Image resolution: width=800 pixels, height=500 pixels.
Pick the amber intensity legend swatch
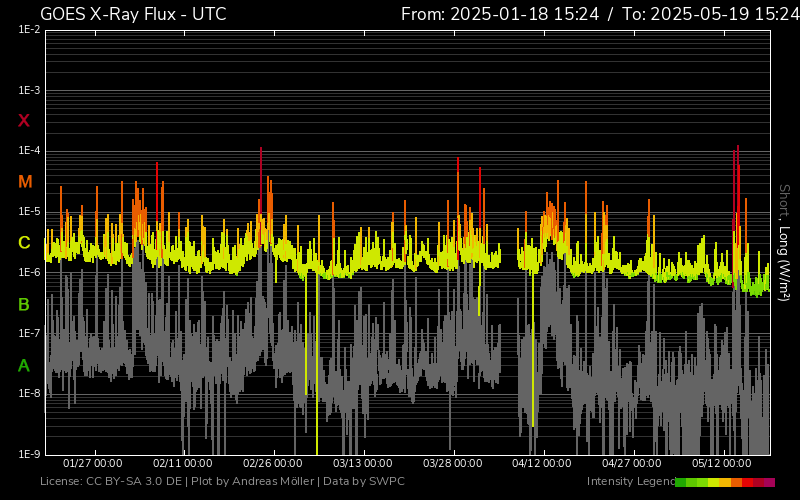tap(725, 482)
